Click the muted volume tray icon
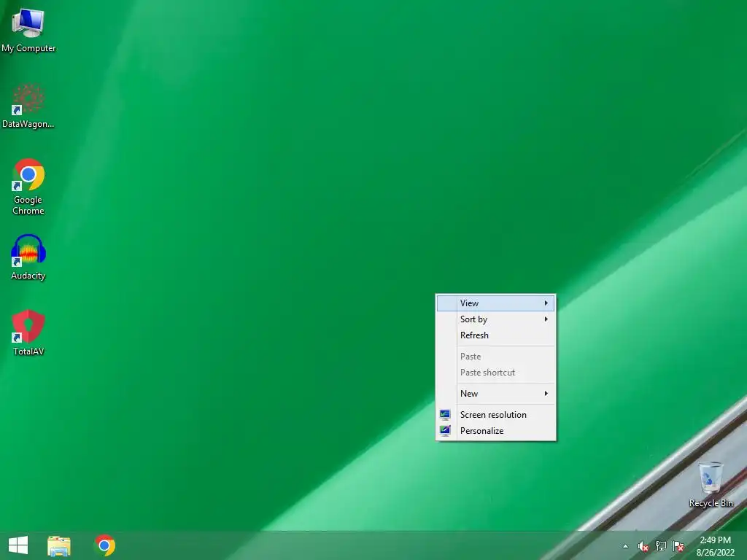This screenshot has height=560, width=747. (643, 547)
